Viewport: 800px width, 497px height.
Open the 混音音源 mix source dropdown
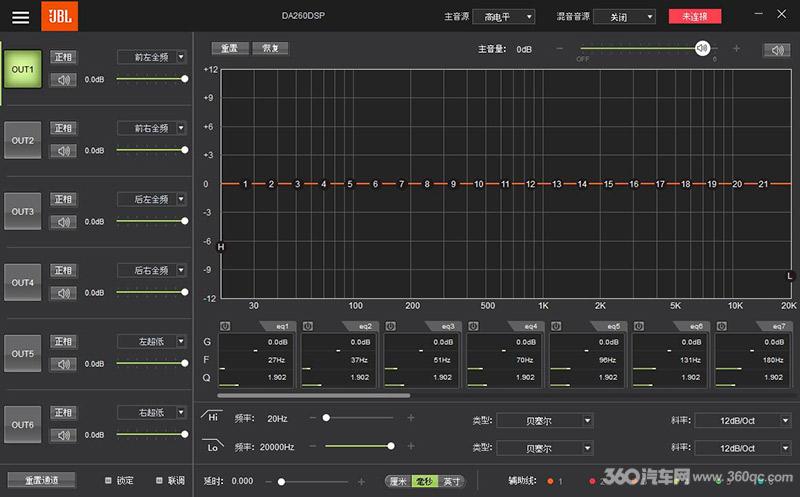pos(624,17)
